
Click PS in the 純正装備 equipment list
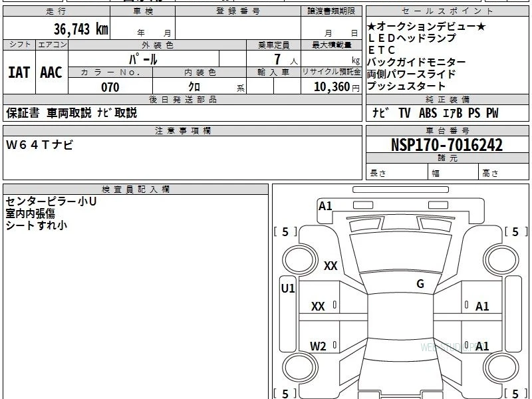(x=474, y=113)
